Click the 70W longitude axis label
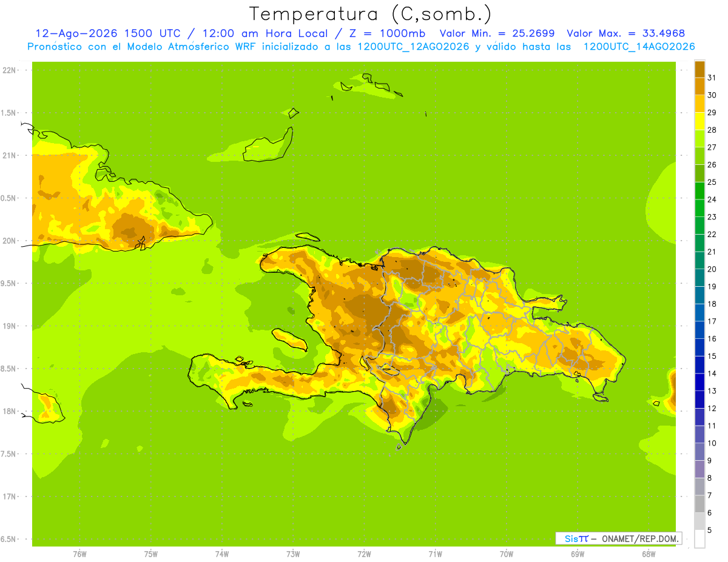728x562 pixels. pyautogui.click(x=506, y=554)
